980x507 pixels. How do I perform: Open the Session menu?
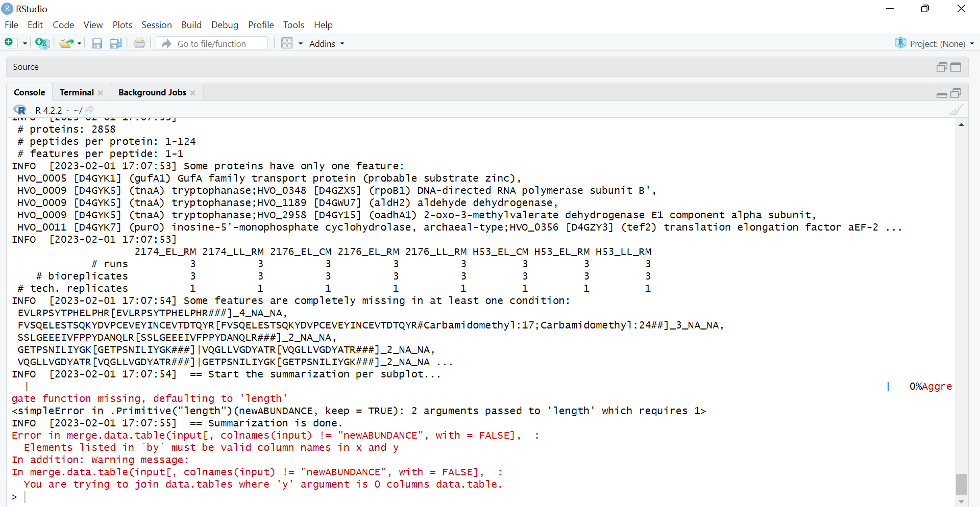click(x=157, y=24)
